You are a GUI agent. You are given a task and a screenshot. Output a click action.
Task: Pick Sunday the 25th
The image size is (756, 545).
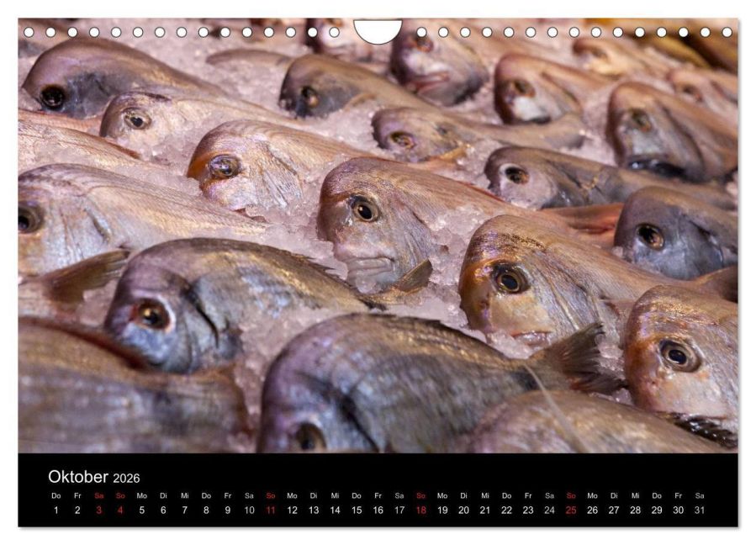(571, 510)
